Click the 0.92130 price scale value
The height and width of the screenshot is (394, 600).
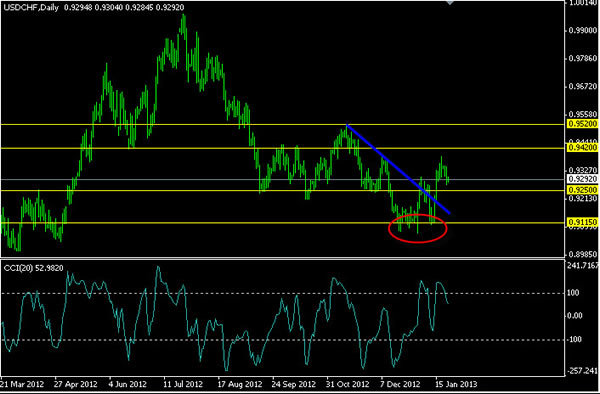582,198
